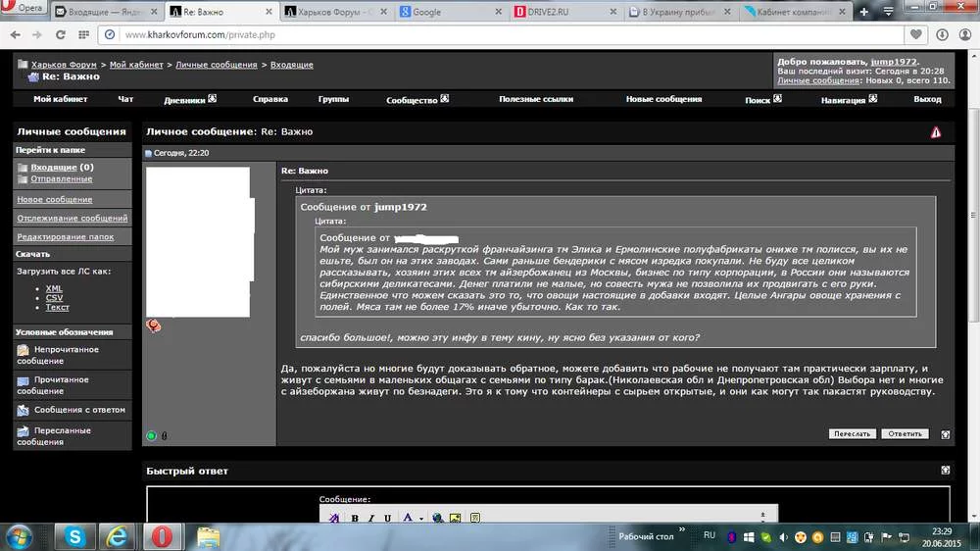Download all messages as XML
This screenshot has height=551, width=980.
[54, 288]
